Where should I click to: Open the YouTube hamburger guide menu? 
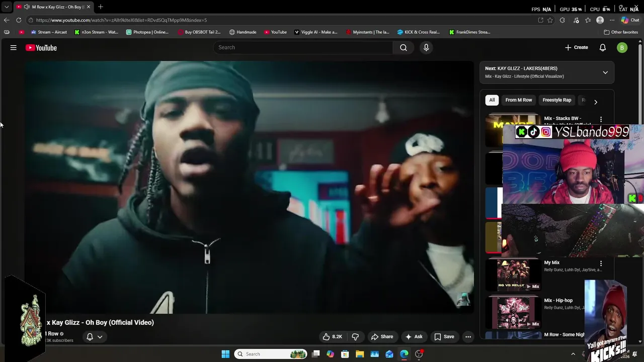pos(14,48)
